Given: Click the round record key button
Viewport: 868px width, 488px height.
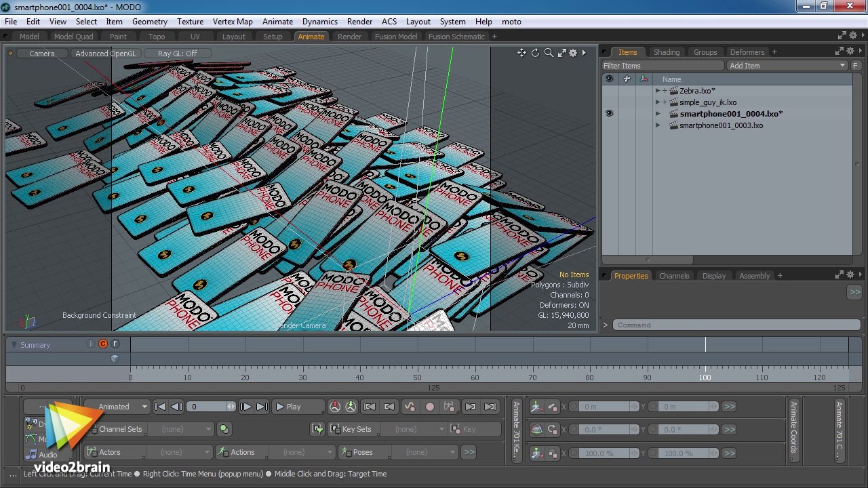Looking at the screenshot, I should (429, 407).
